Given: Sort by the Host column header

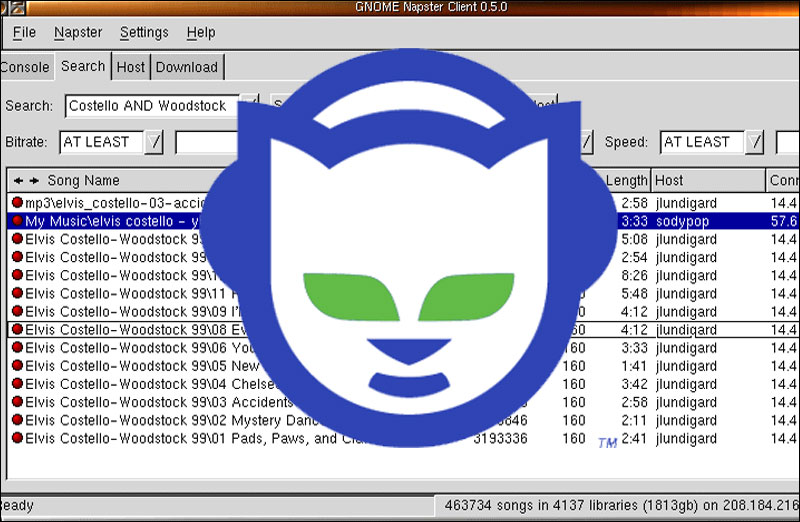Looking at the screenshot, I should (708, 180).
